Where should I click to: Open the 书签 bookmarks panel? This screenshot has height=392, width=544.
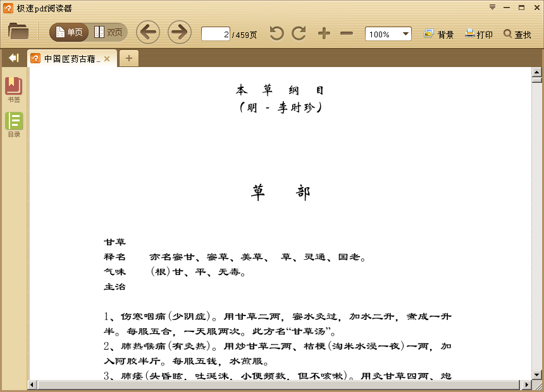[14, 87]
